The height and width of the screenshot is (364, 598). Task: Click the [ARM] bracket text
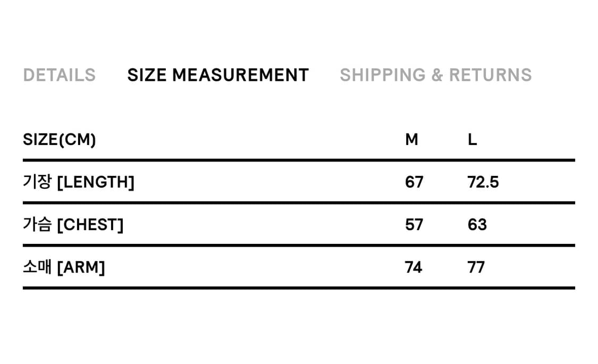click(81, 268)
